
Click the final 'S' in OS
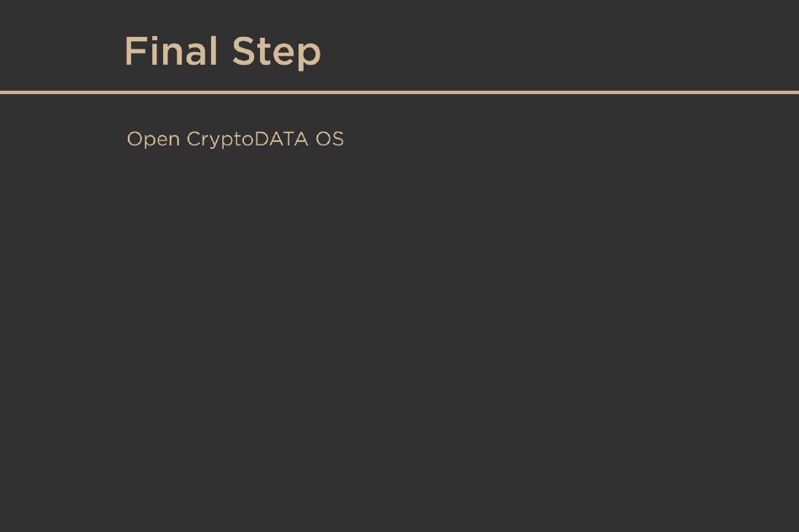point(337,139)
